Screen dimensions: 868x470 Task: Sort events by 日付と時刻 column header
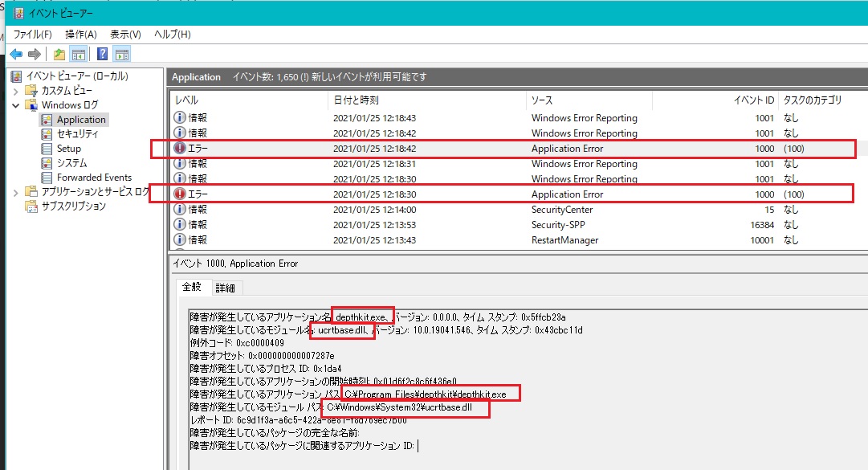coord(356,100)
